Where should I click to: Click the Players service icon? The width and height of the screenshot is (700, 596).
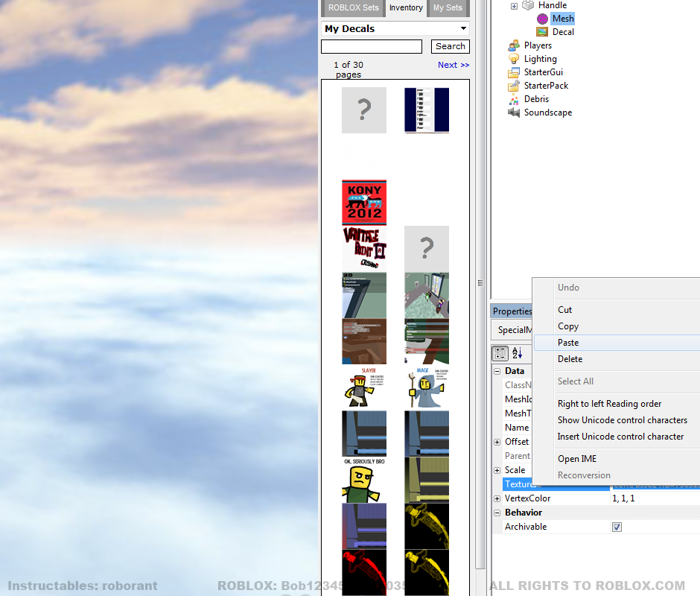pos(514,45)
